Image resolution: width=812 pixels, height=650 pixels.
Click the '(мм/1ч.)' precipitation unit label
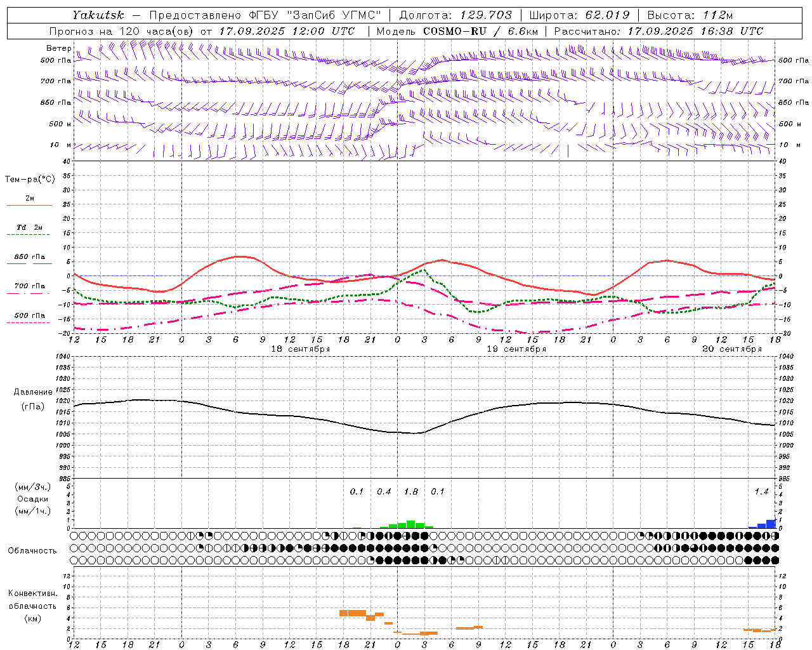[33, 511]
